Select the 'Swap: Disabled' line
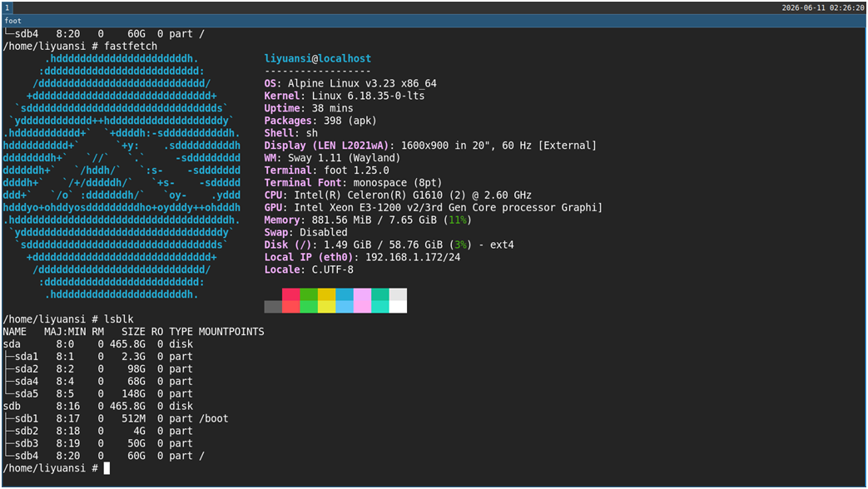The height and width of the screenshot is (489, 868). [305, 232]
